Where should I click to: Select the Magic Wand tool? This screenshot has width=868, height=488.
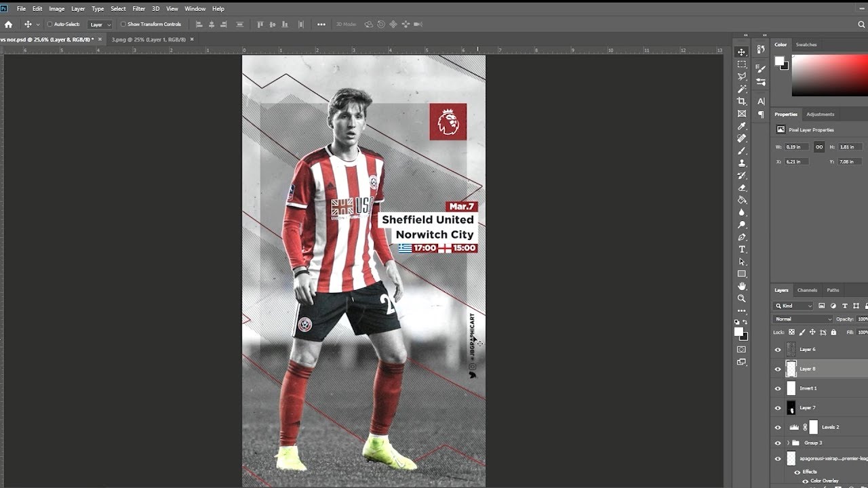742,89
